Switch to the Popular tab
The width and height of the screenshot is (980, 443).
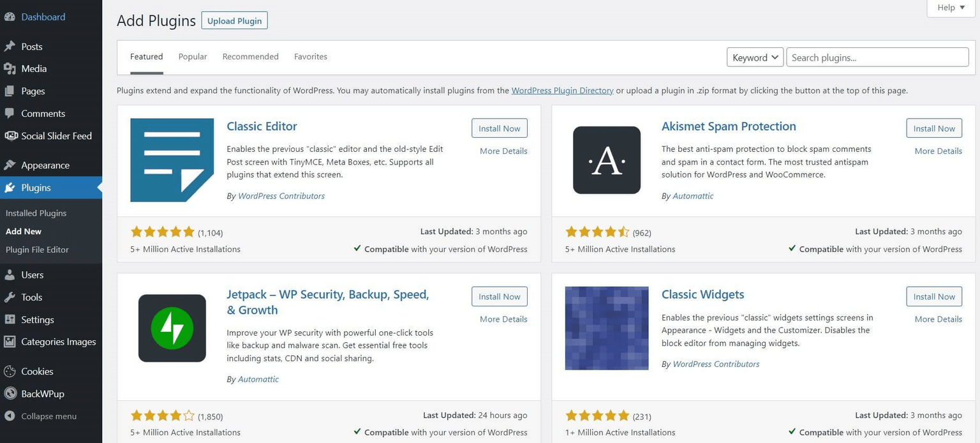(x=193, y=57)
